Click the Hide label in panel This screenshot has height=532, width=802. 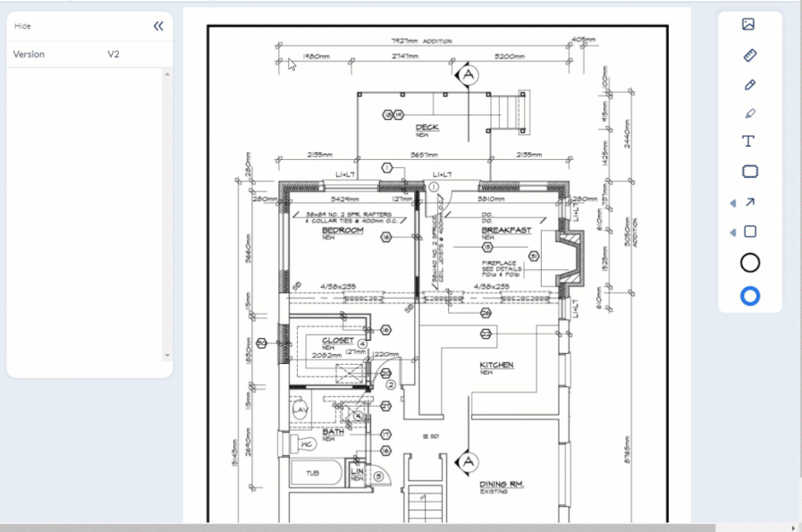pyautogui.click(x=22, y=26)
